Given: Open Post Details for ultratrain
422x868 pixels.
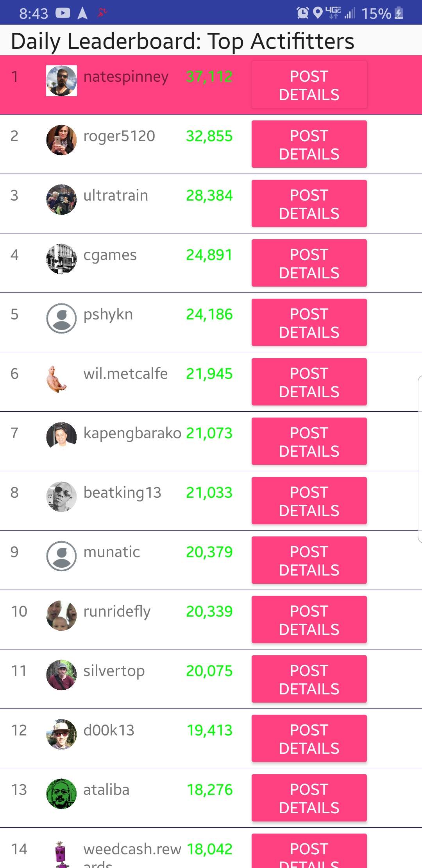Looking at the screenshot, I should [309, 204].
